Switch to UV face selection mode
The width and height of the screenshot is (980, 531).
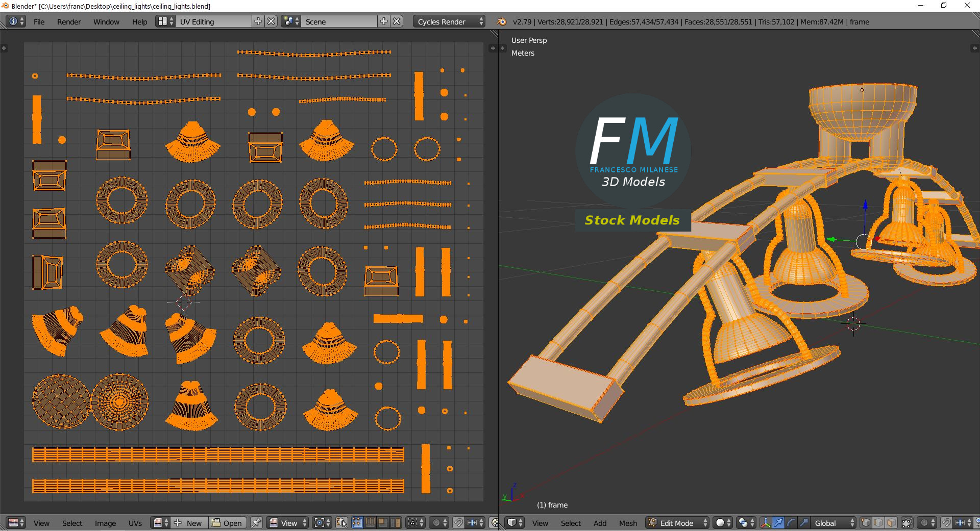383,523
